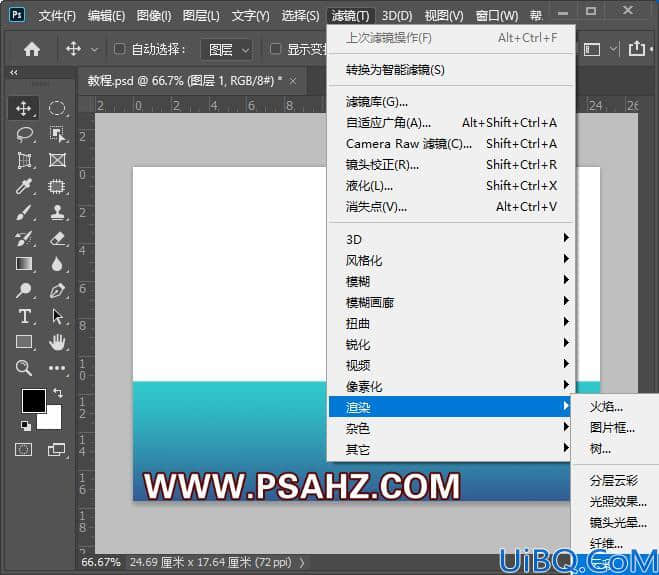Expand the 模糊画廊 submenu

tap(449, 302)
